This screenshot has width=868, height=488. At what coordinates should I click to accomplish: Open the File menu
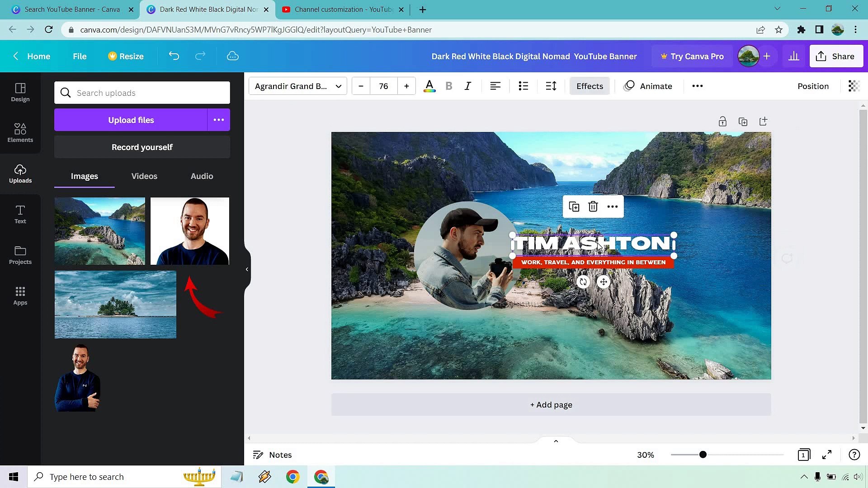79,56
